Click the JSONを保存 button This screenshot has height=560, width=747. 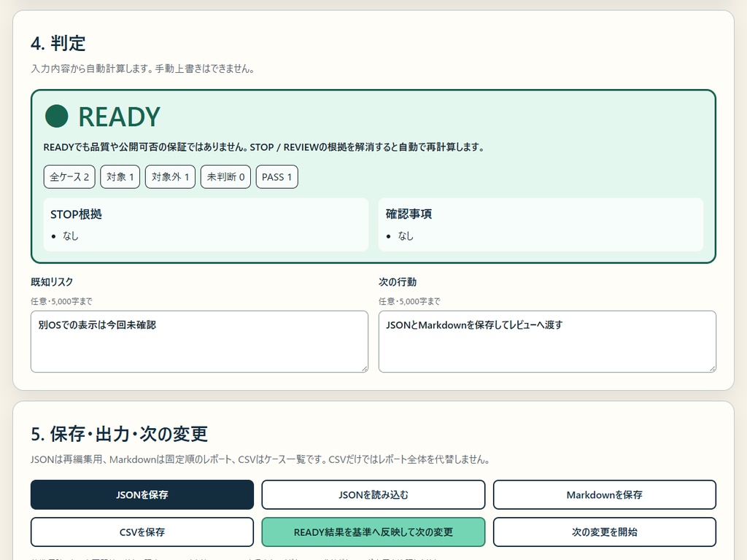pyautogui.click(x=142, y=495)
